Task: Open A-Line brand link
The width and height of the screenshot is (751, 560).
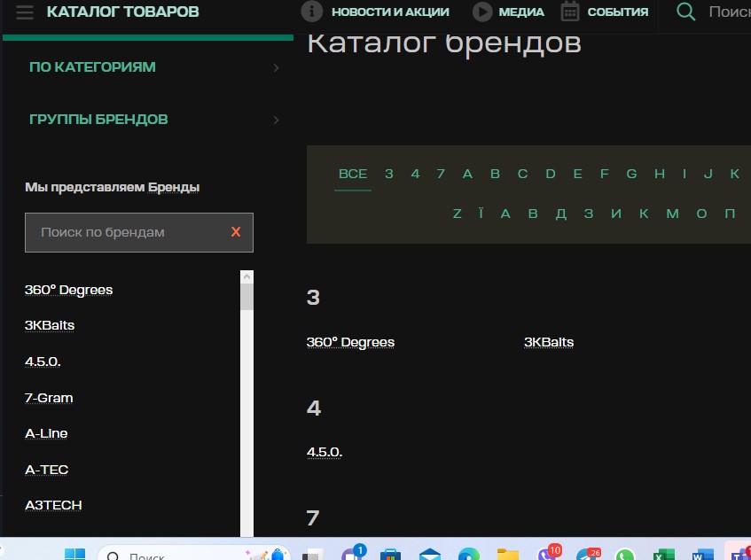Action: (x=46, y=433)
